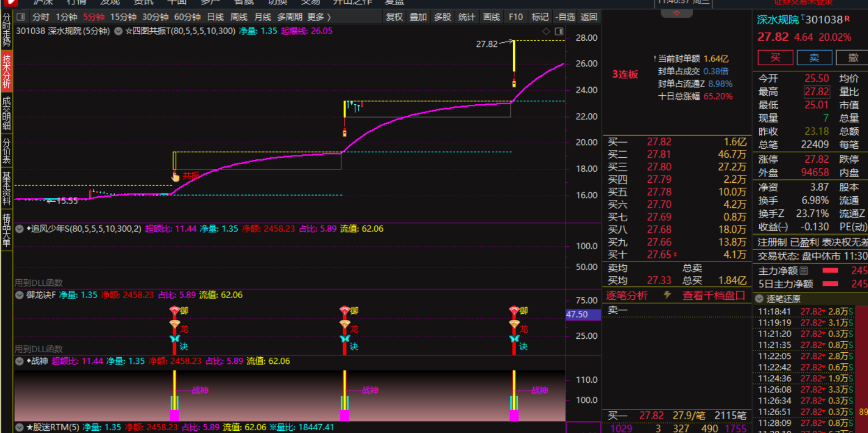
Task: Toggle 复权 price adjustment
Action: [394, 17]
